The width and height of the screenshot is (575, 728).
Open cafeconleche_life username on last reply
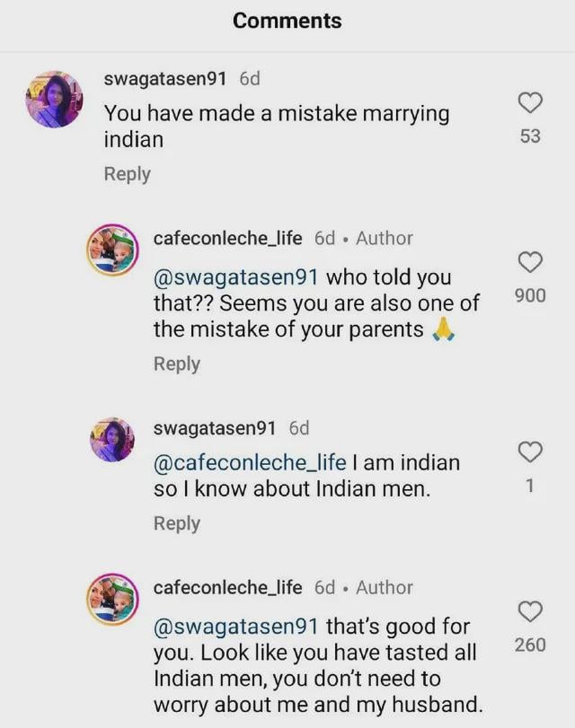pos(228,588)
